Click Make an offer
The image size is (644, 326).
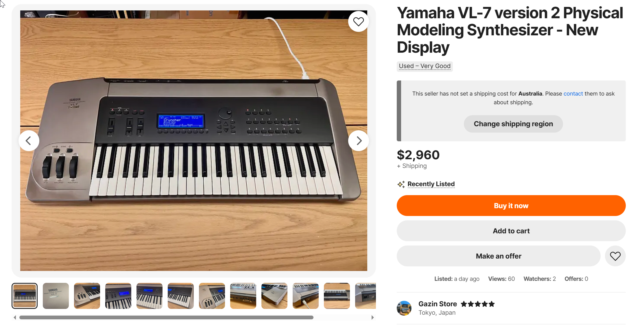(x=499, y=256)
